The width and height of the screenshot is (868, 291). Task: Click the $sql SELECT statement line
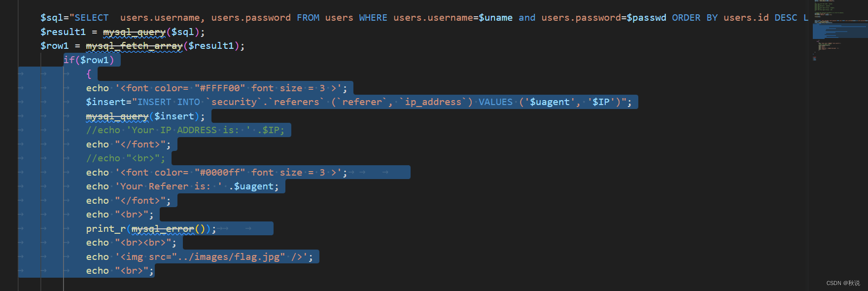tap(424, 18)
